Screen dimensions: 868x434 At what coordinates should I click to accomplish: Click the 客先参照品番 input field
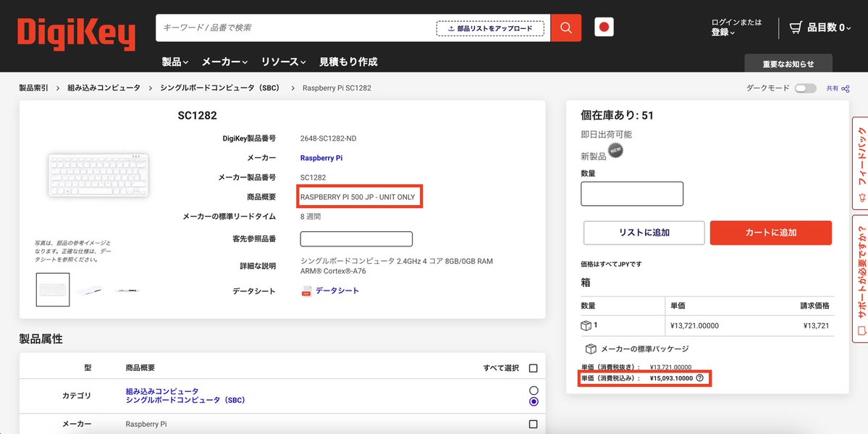(356, 239)
